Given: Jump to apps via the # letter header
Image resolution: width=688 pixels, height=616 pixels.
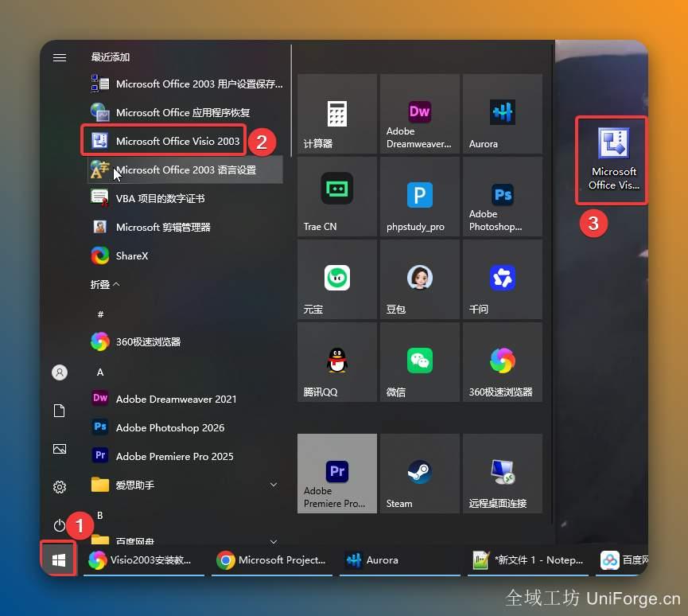Looking at the screenshot, I should click(100, 314).
